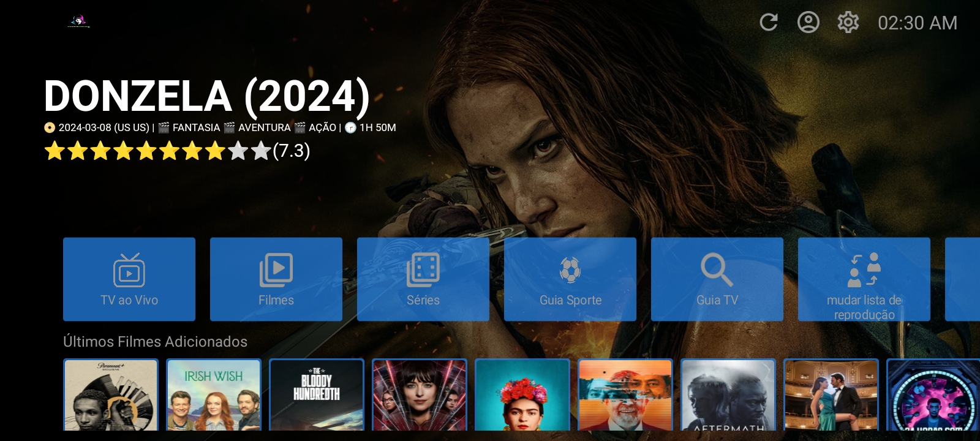Viewport: 980px width, 441px height.
Task: Click the clapperboard icon before AÇÃO
Action: click(x=300, y=127)
